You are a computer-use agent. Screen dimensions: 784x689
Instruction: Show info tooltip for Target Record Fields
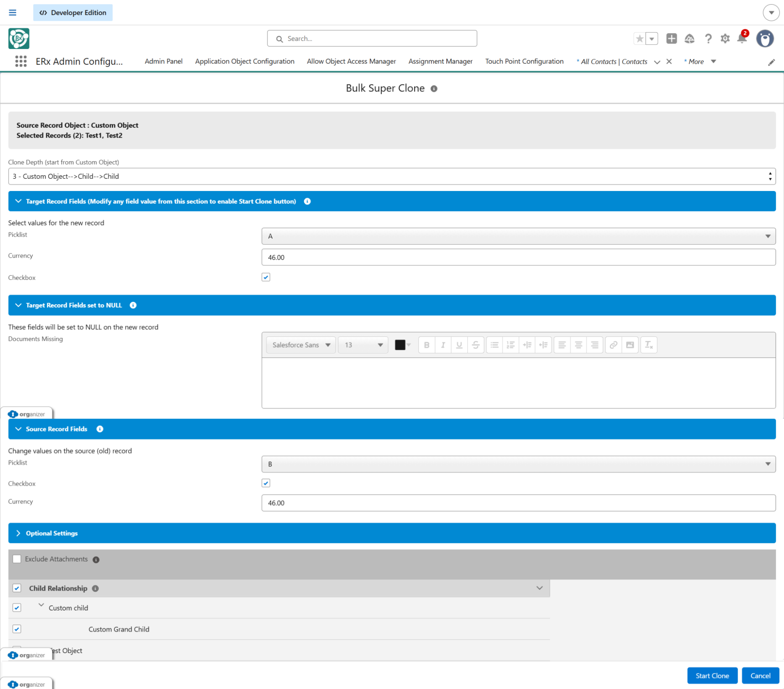(x=307, y=201)
